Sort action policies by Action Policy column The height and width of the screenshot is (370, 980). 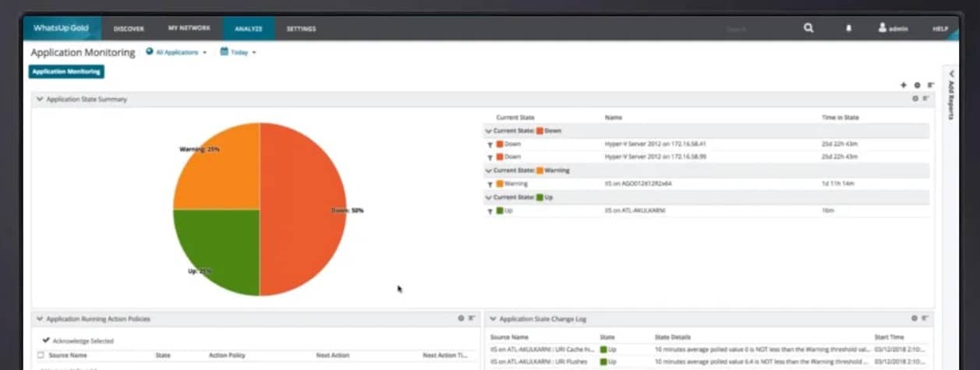tap(227, 354)
